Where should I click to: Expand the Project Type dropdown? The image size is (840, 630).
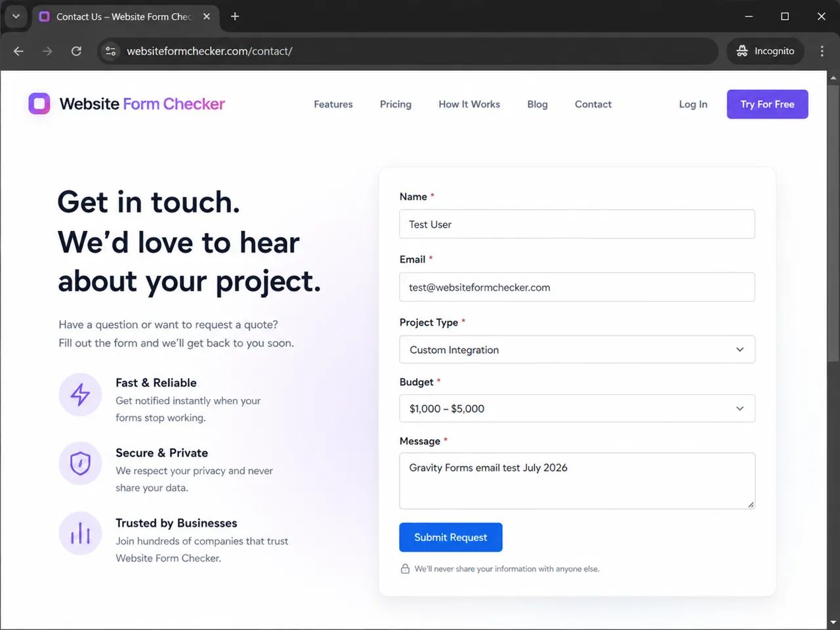[x=577, y=350]
